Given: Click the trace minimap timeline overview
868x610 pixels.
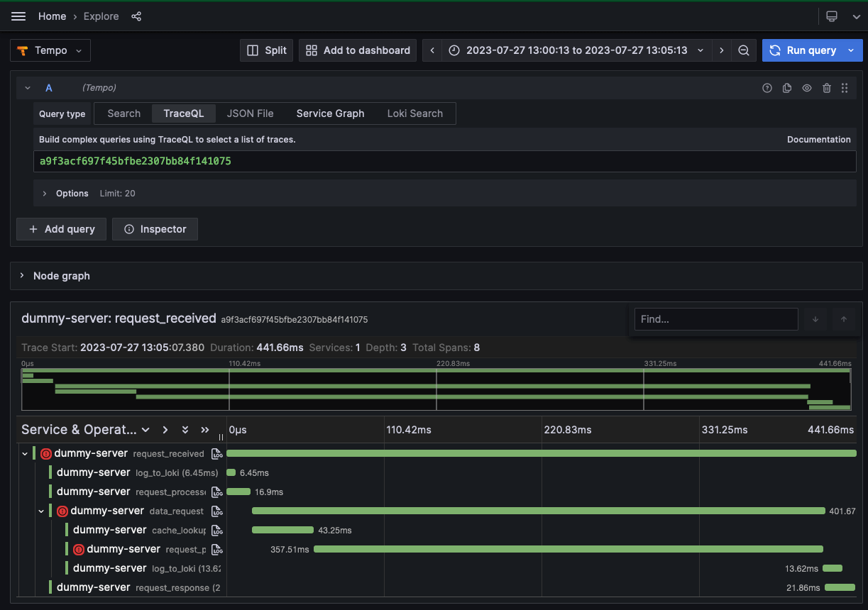Looking at the screenshot, I should coord(436,389).
